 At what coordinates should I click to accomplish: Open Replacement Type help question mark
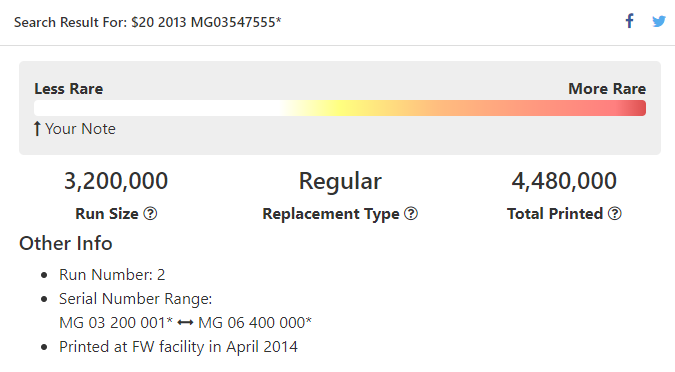tap(411, 214)
